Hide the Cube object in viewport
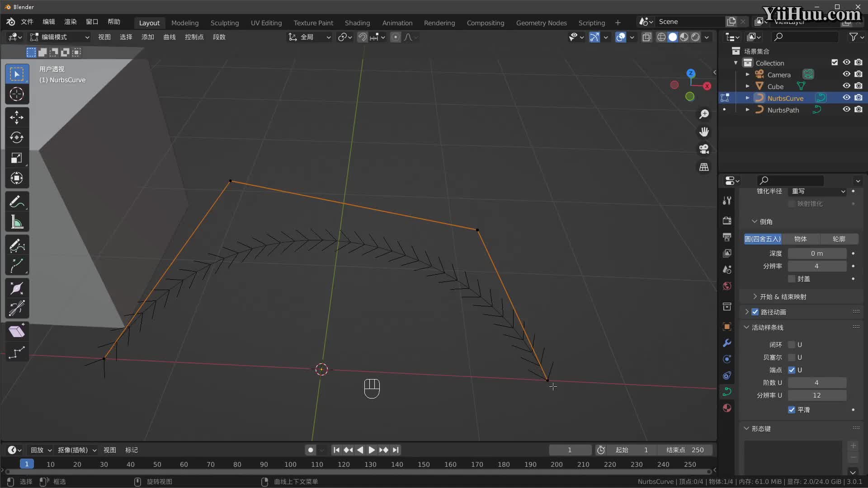The image size is (868, 488). (846, 86)
